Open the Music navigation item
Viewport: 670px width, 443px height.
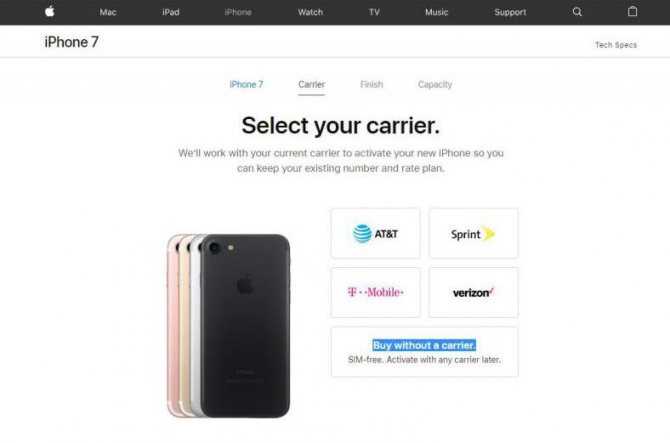[x=436, y=12]
